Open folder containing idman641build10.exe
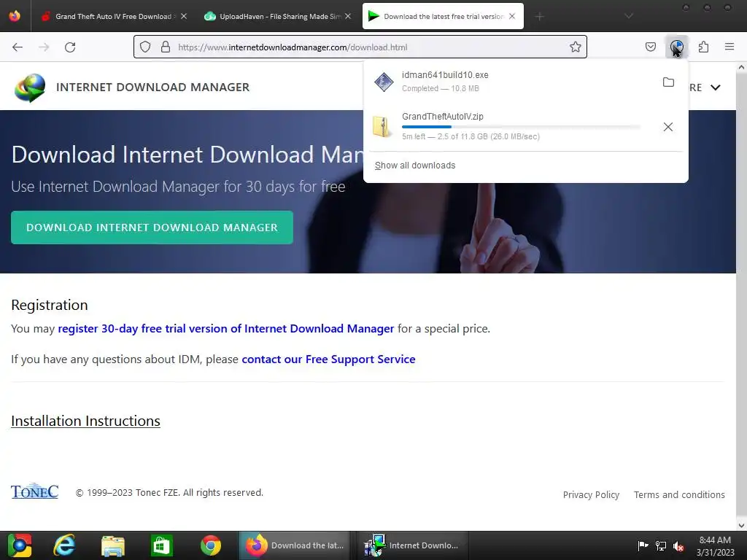Viewport: 747px width, 560px height. [x=668, y=82]
